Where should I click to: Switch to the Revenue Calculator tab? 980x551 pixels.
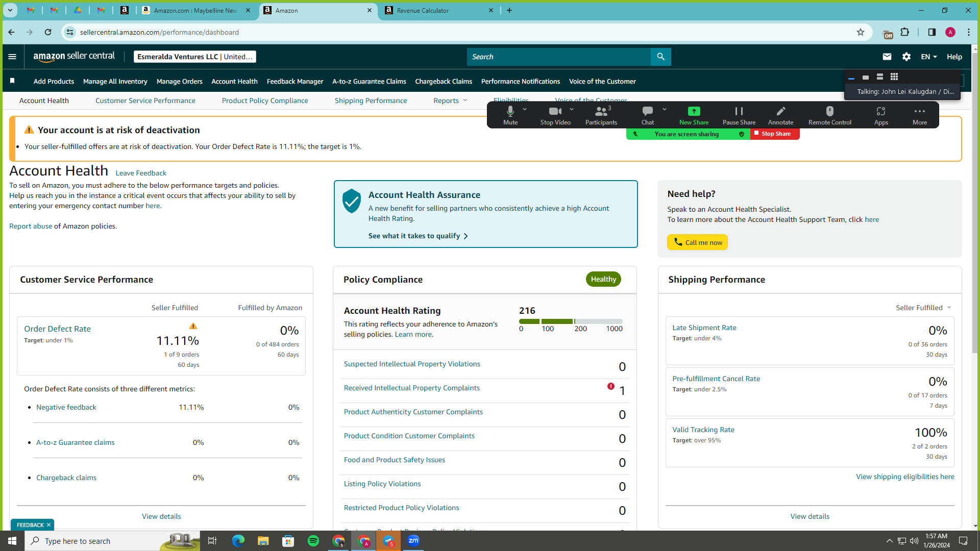click(439, 10)
